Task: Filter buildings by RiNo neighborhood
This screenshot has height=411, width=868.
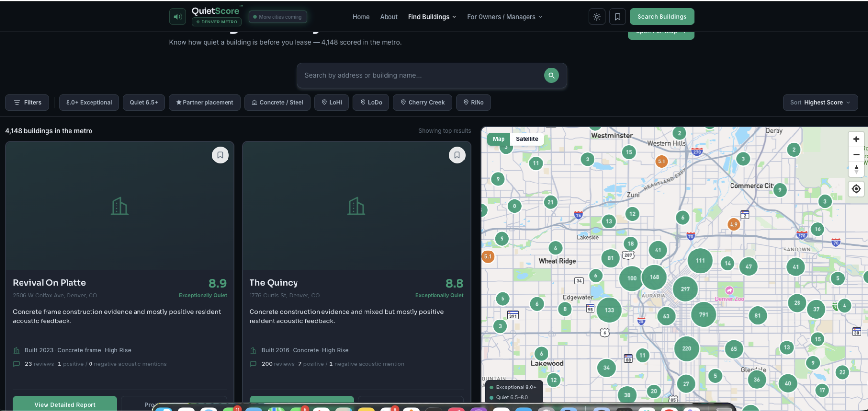Action: (x=473, y=103)
